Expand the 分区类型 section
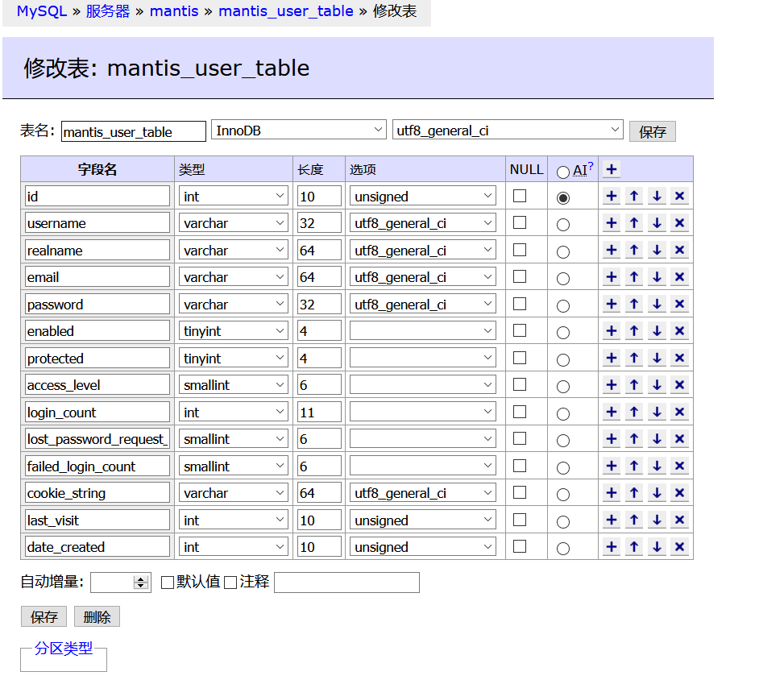Screen dimensions: 784x680 click(x=64, y=649)
